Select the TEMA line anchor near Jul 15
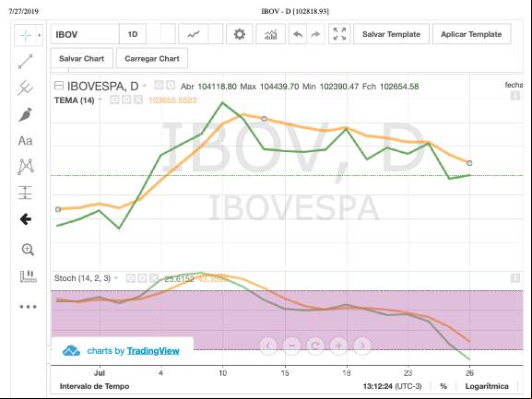The width and height of the screenshot is (532, 399). (264, 119)
